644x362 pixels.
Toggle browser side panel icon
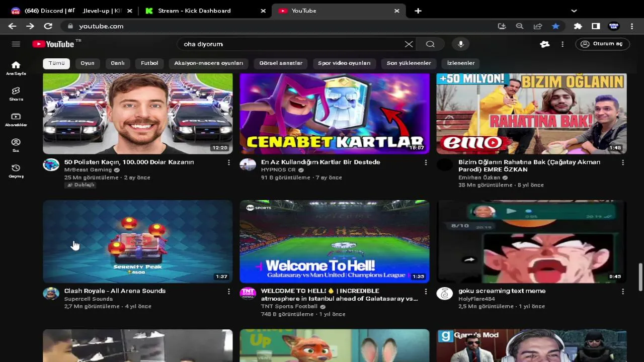tap(596, 26)
